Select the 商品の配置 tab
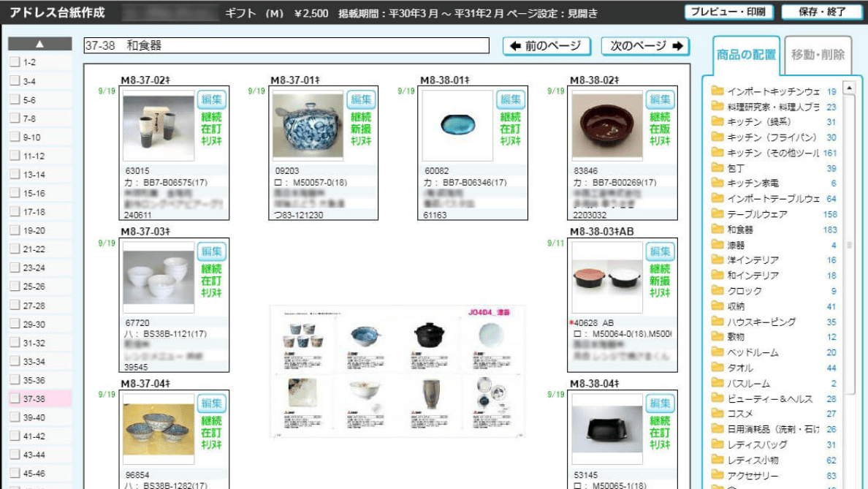Screen dimensions: 868x489 click(746, 55)
